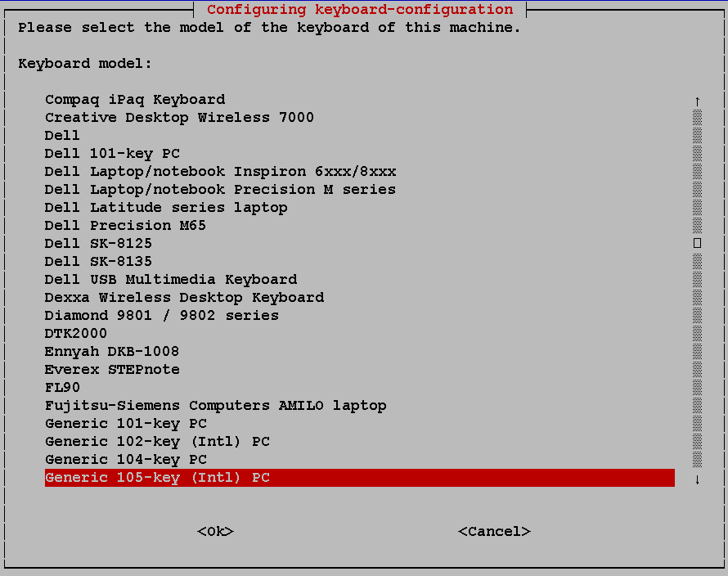Select the plain Dell entry

(x=63, y=135)
